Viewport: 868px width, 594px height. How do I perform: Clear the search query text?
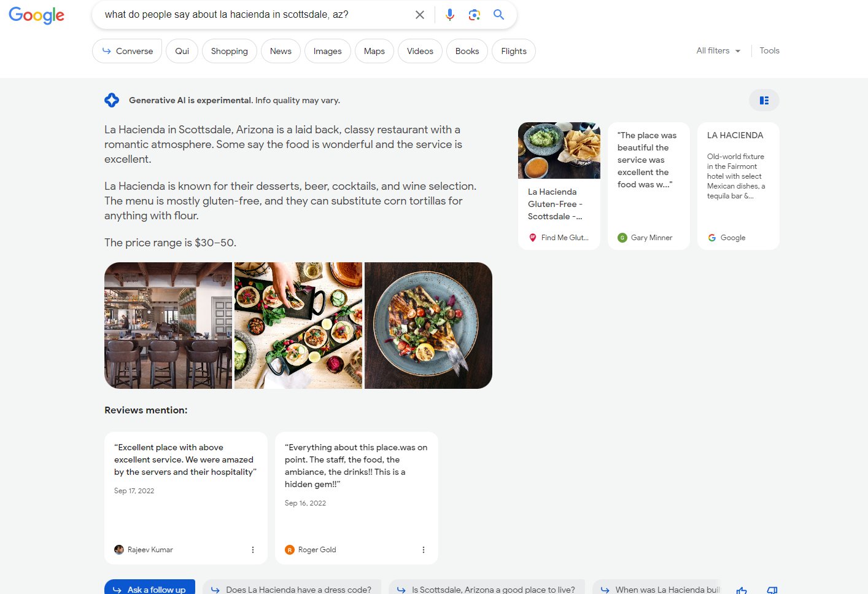click(x=420, y=15)
